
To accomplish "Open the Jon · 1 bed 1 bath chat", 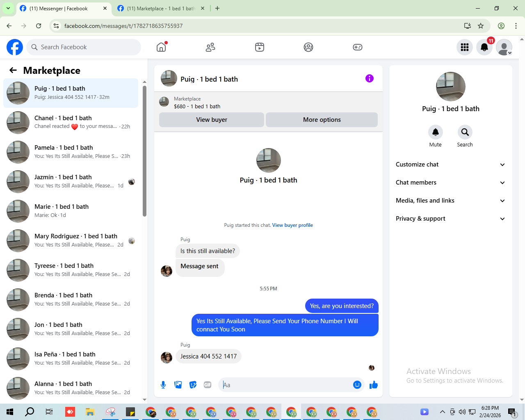I will click(x=71, y=329).
